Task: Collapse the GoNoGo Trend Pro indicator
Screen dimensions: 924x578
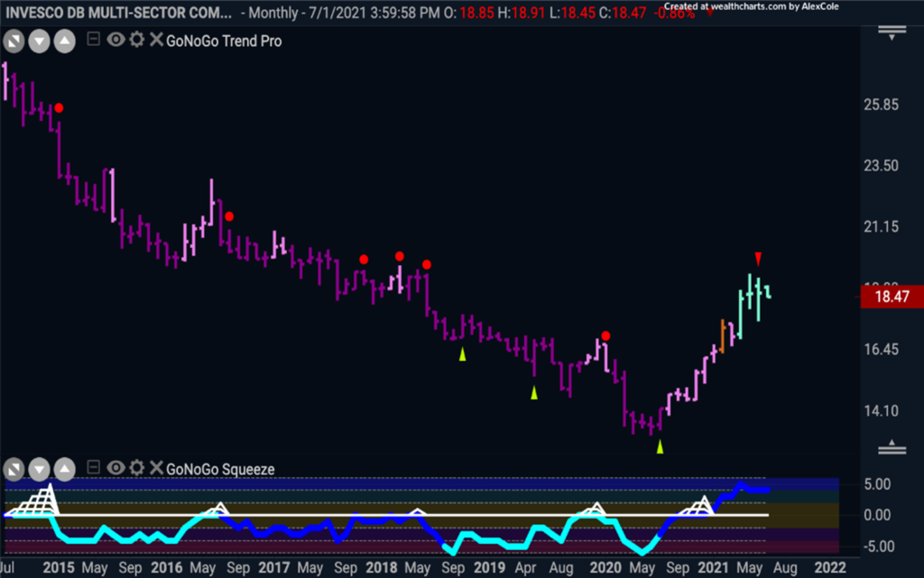Action: 93,40
